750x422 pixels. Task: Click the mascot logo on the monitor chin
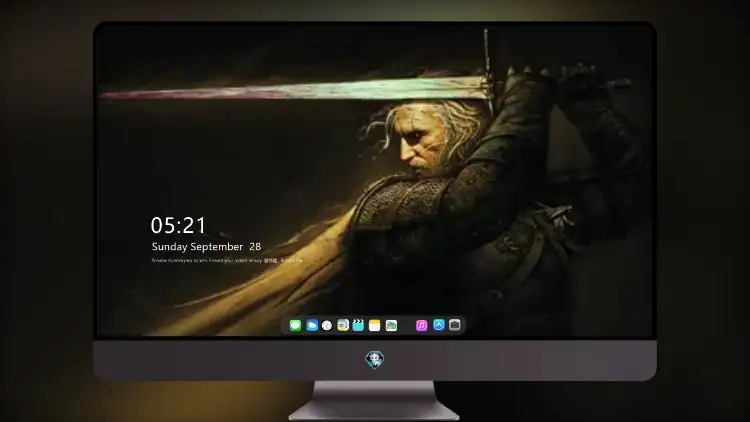[x=375, y=359]
